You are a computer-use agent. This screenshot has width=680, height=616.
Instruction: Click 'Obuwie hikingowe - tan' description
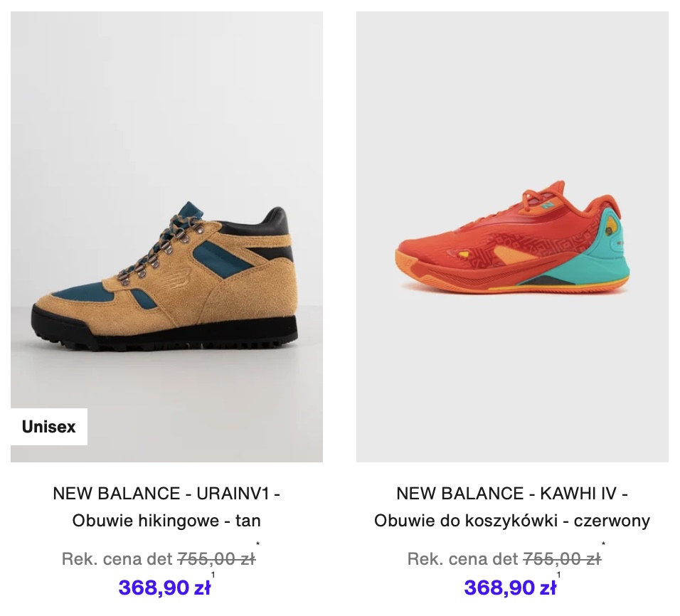click(166, 520)
